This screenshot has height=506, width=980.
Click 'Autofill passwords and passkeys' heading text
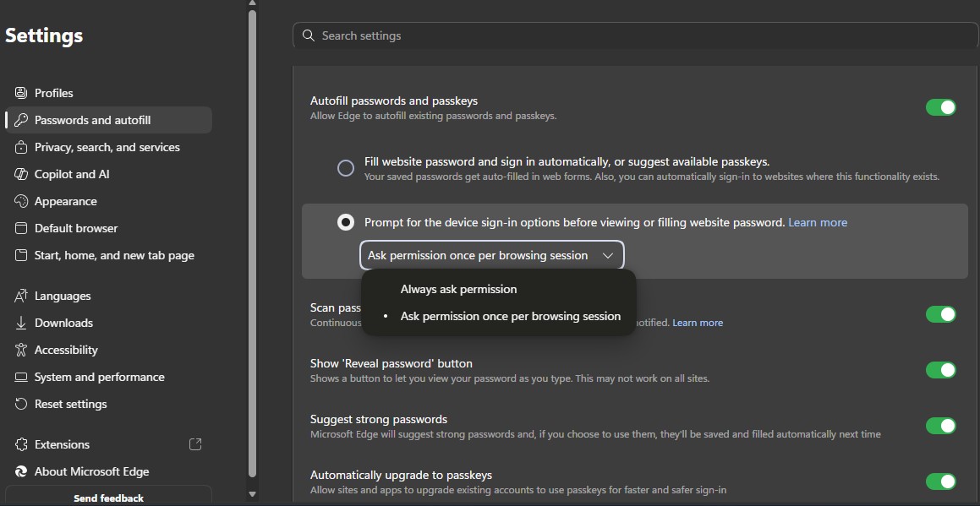394,101
